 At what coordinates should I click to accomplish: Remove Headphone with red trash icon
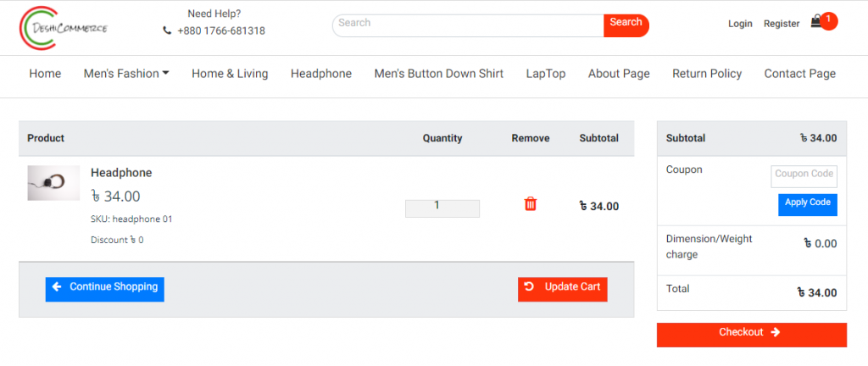click(x=531, y=204)
